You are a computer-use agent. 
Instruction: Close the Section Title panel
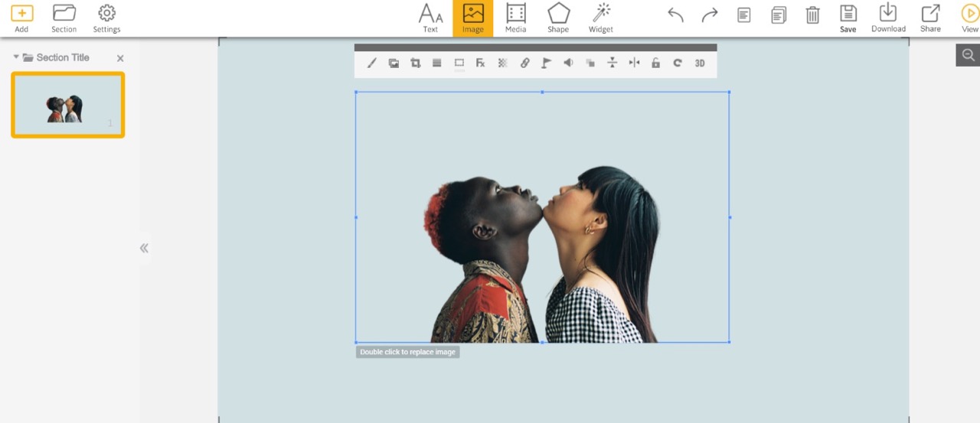(120, 58)
